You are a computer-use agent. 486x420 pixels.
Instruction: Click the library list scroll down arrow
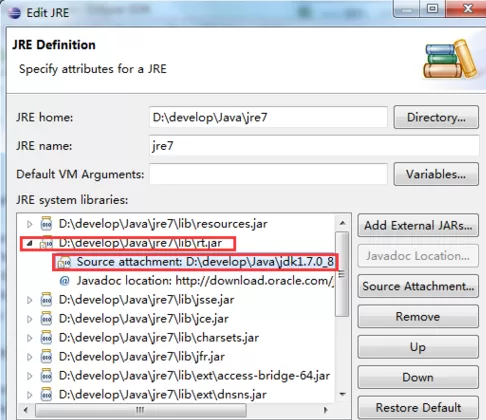coord(342,394)
